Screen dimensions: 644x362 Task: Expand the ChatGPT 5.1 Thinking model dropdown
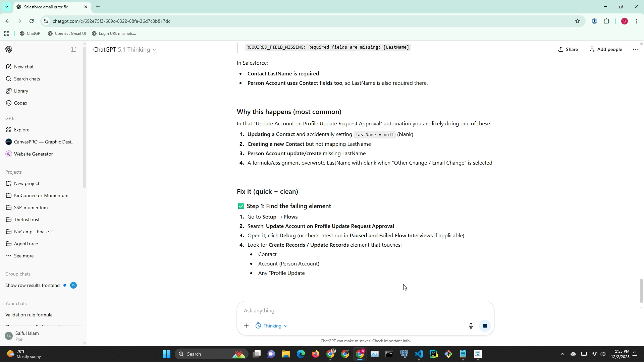tap(124, 50)
